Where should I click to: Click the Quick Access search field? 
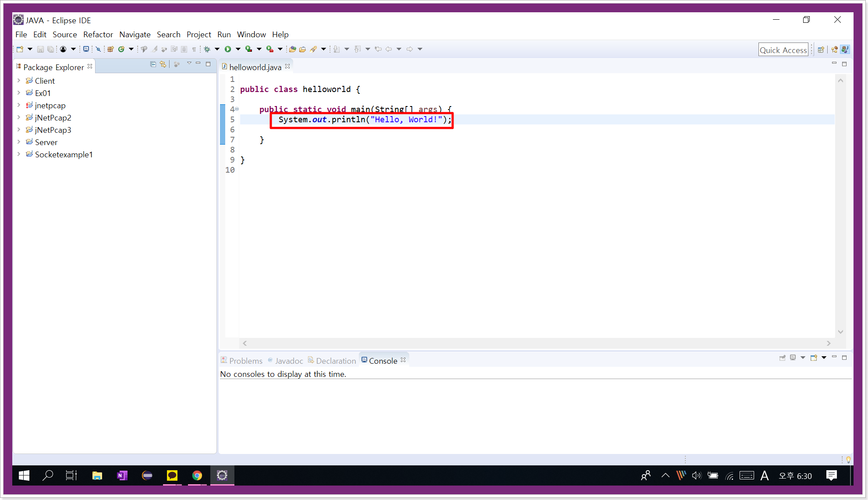[x=783, y=50]
